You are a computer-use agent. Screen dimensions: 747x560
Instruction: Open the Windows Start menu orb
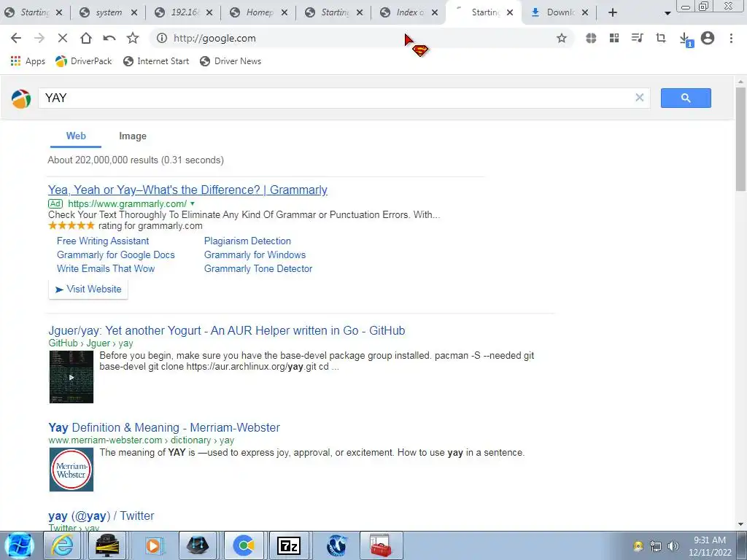tap(19, 545)
